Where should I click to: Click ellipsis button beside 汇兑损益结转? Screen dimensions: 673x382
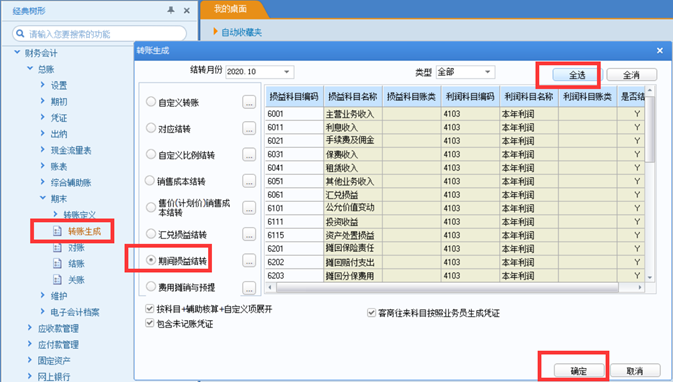(x=249, y=234)
